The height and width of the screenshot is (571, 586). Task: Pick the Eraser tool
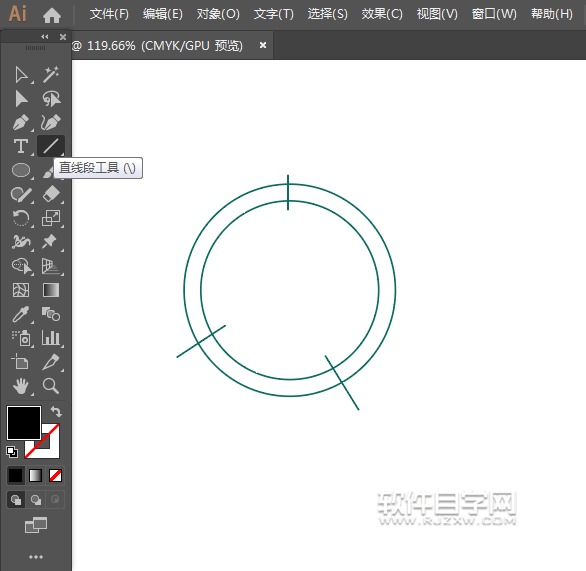pyautogui.click(x=51, y=194)
